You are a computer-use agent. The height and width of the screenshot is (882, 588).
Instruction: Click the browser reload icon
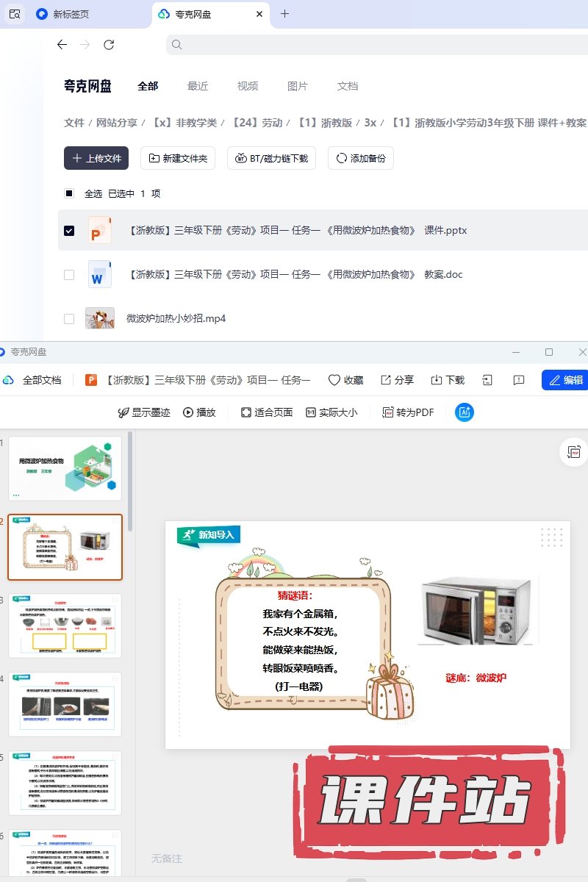click(x=109, y=45)
